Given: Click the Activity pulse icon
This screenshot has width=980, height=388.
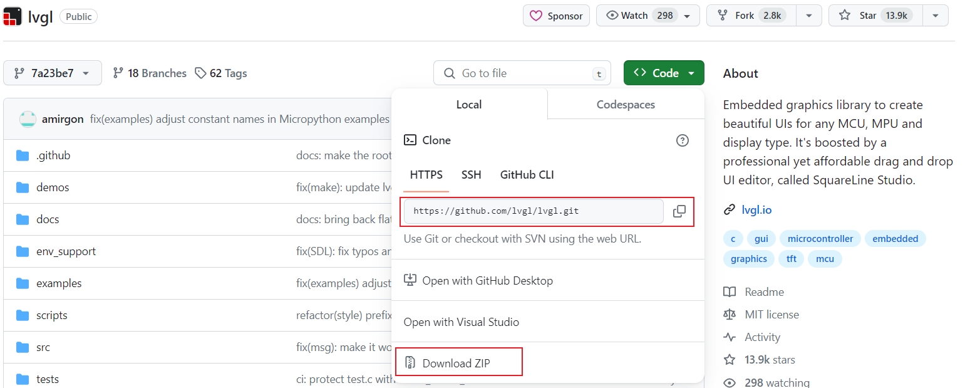Looking at the screenshot, I should [731, 337].
